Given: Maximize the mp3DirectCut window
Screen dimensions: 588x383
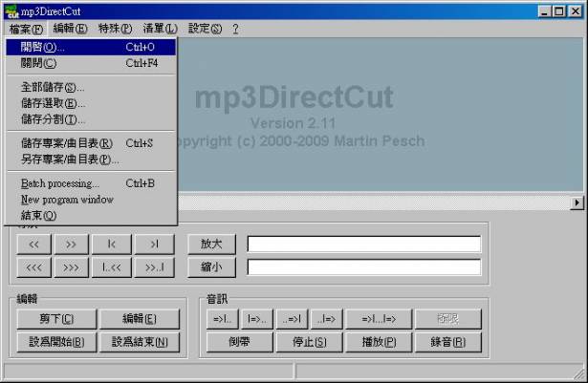Looking at the screenshot, I should (x=558, y=11).
